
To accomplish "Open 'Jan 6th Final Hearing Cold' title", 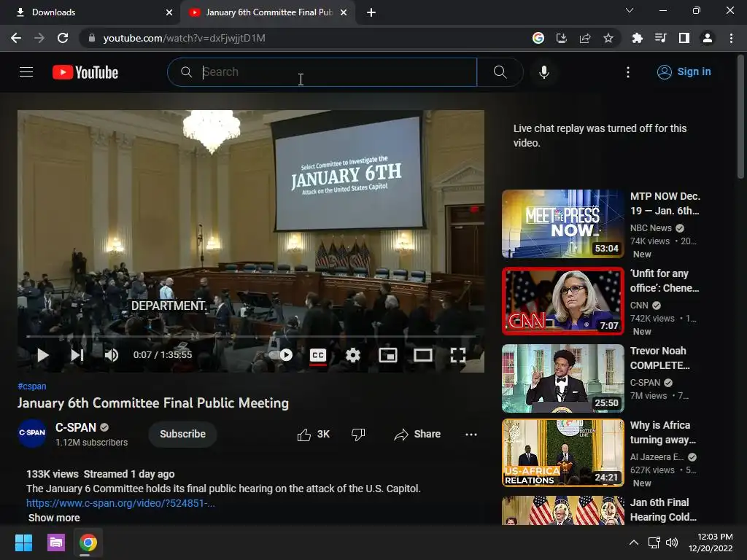I will coord(662,510).
